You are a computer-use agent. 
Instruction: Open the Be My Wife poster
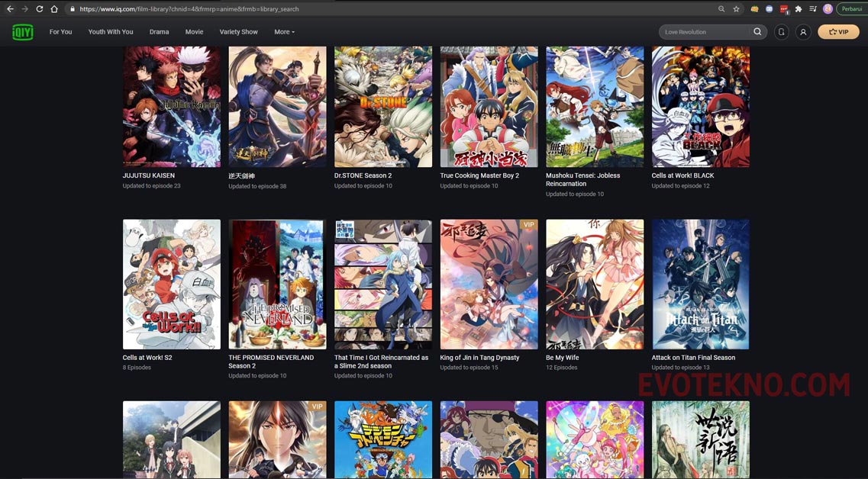coord(595,285)
